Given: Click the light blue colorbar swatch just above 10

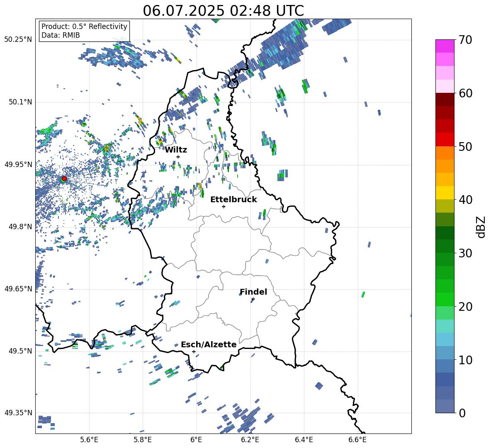Looking at the screenshot, I should 445,353.
